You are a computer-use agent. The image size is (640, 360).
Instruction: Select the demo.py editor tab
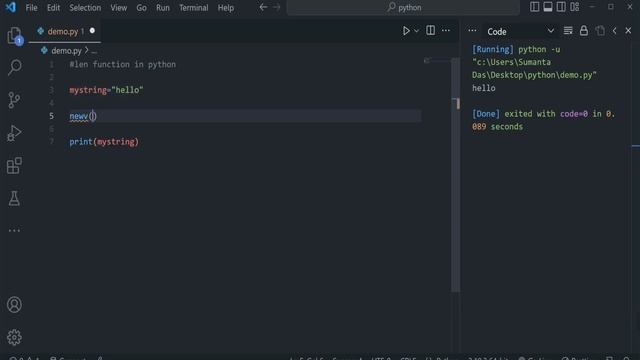pyautogui.click(x=65, y=31)
